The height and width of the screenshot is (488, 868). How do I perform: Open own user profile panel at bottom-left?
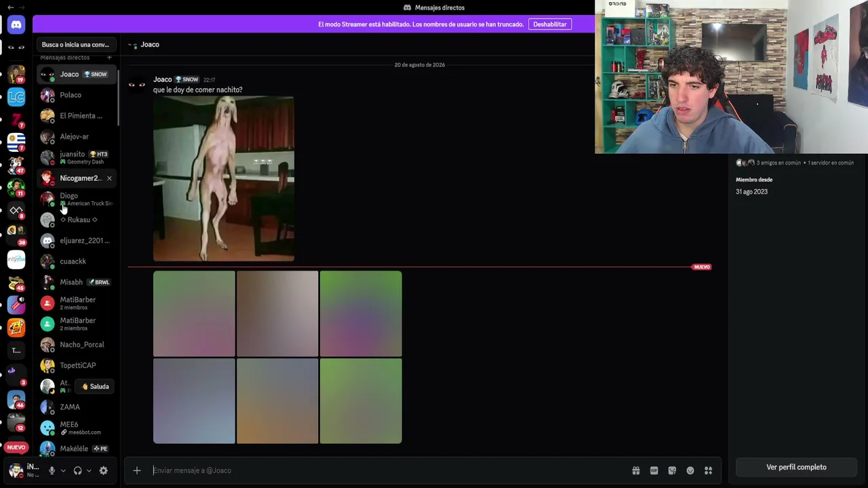tap(24, 470)
